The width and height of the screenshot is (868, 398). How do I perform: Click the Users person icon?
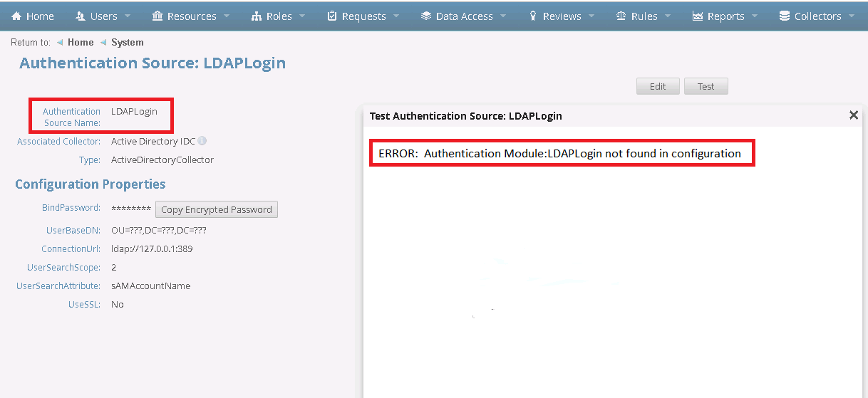tap(80, 16)
